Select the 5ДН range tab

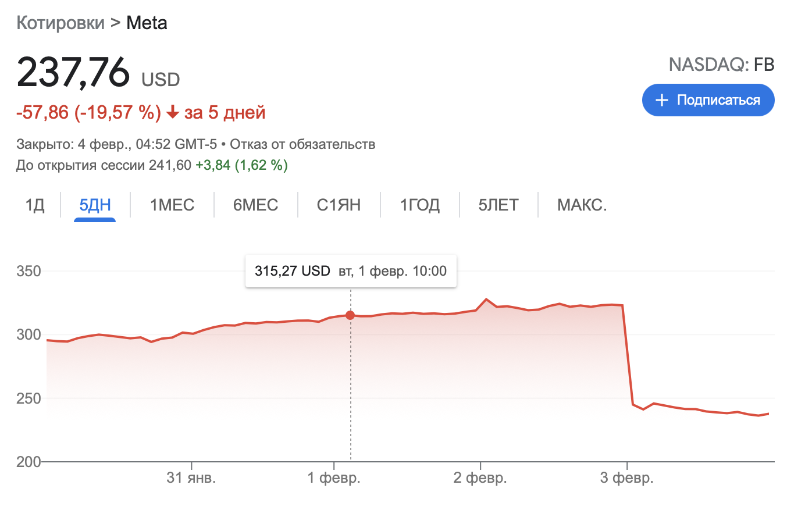click(95, 205)
